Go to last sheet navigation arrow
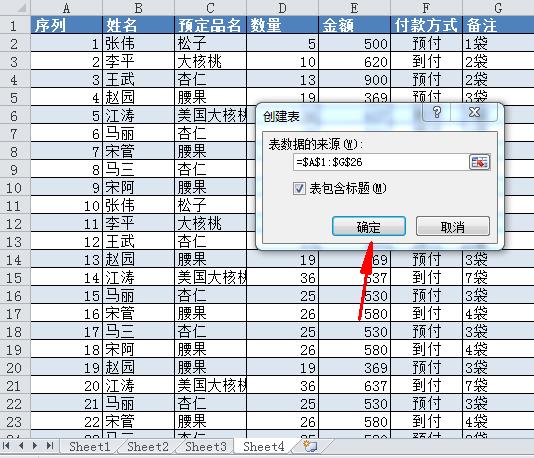Screen dimensions: 534x458 [x=50, y=446]
